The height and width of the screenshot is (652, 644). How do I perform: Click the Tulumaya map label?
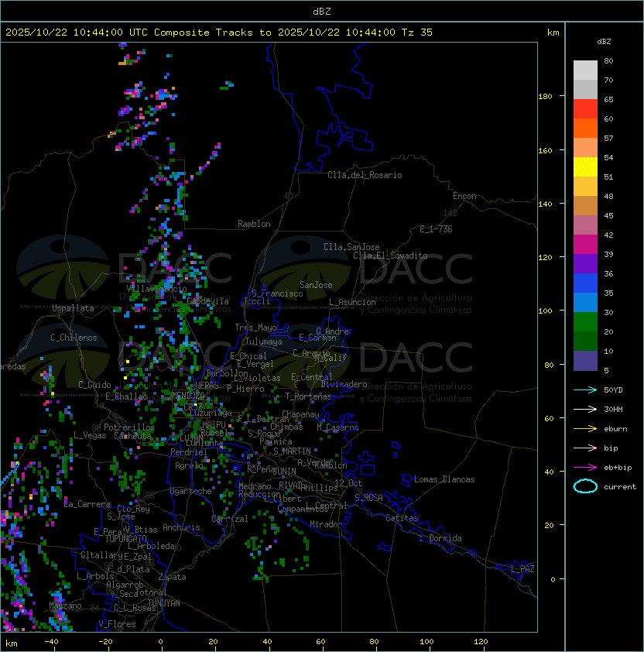264,341
